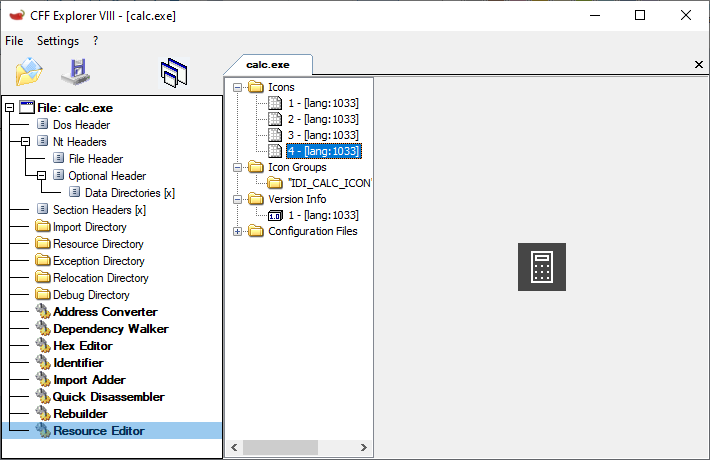Open the Dependency Walker tool
This screenshot has height=460, width=710.
pyautogui.click(x=111, y=328)
